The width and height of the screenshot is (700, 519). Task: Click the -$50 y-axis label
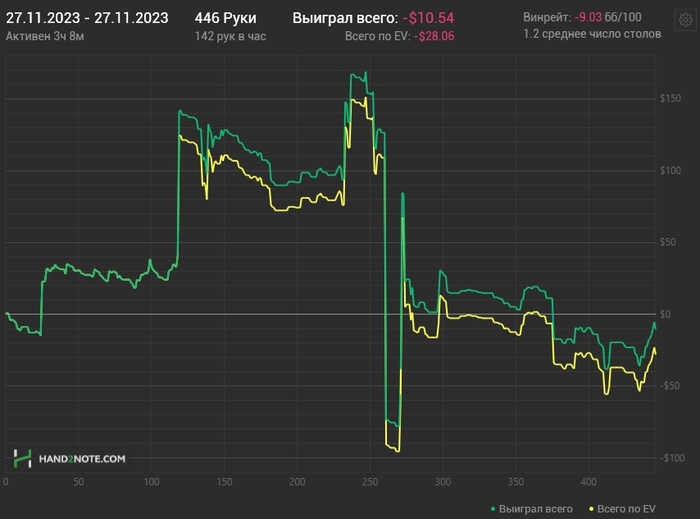670,386
